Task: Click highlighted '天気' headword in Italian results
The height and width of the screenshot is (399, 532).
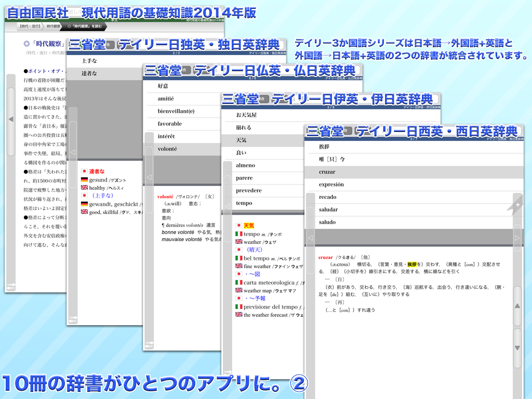Action: pyautogui.click(x=249, y=225)
